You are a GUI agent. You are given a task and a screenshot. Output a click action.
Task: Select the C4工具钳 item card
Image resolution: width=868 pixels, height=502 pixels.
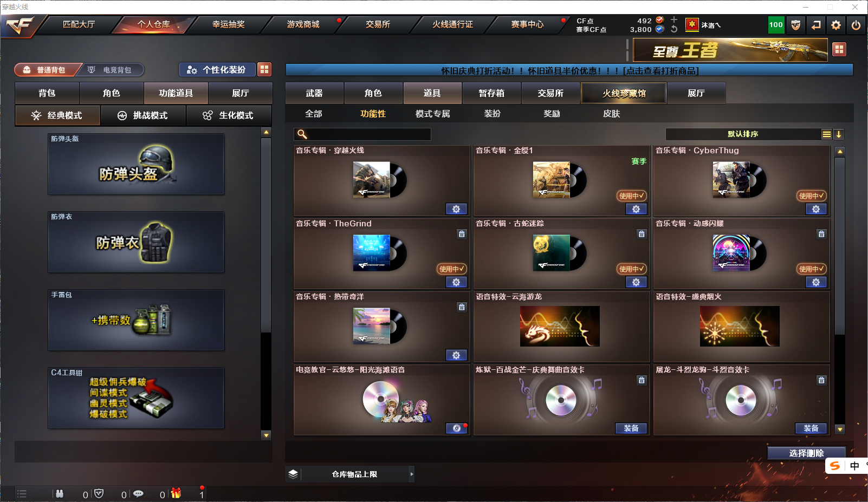136,398
